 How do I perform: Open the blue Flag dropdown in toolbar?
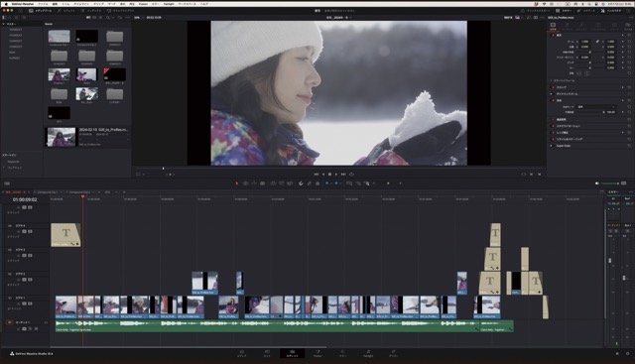click(328, 183)
